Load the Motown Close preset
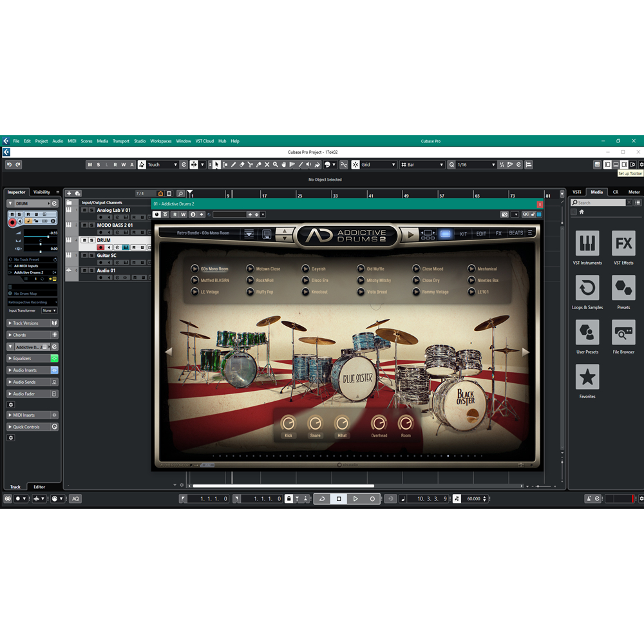The image size is (644, 644). point(263,269)
